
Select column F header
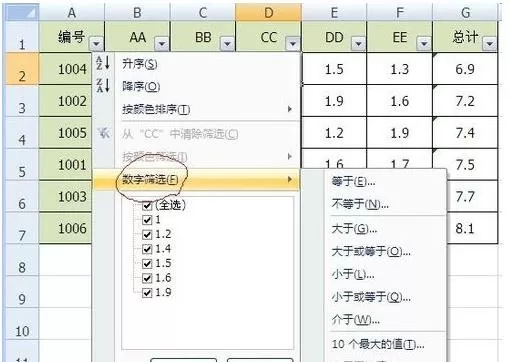400,13
